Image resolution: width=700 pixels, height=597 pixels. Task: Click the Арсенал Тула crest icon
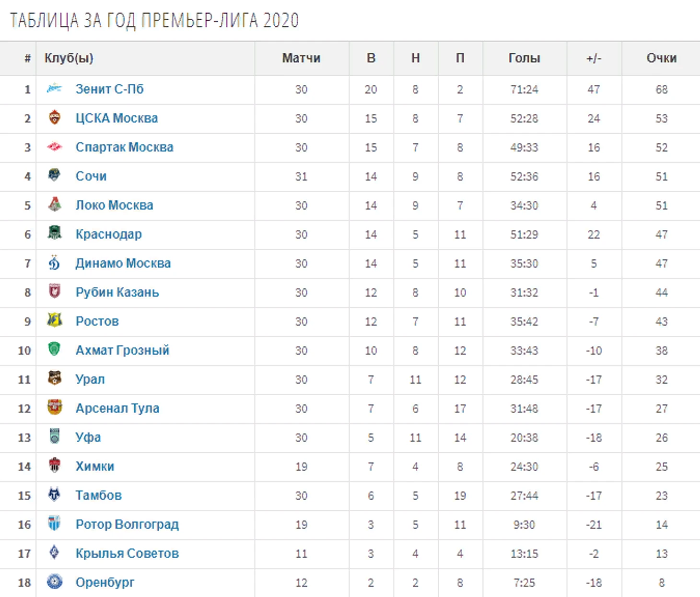55,407
